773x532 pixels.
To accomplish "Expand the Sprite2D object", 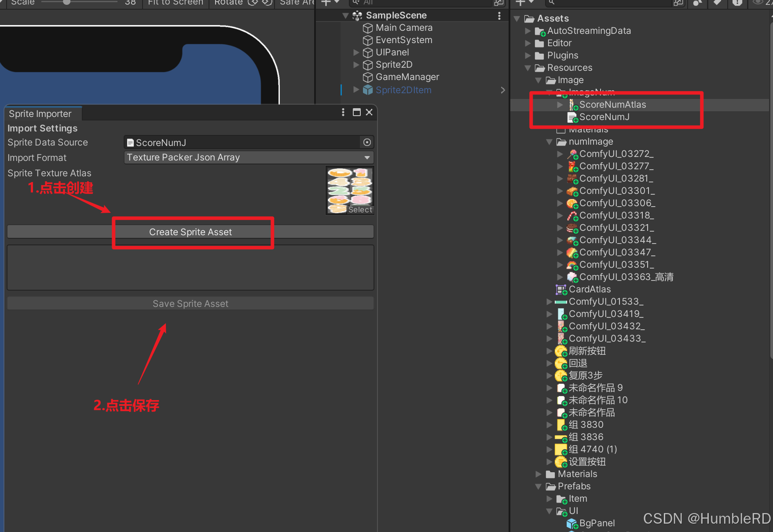I will pos(356,65).
